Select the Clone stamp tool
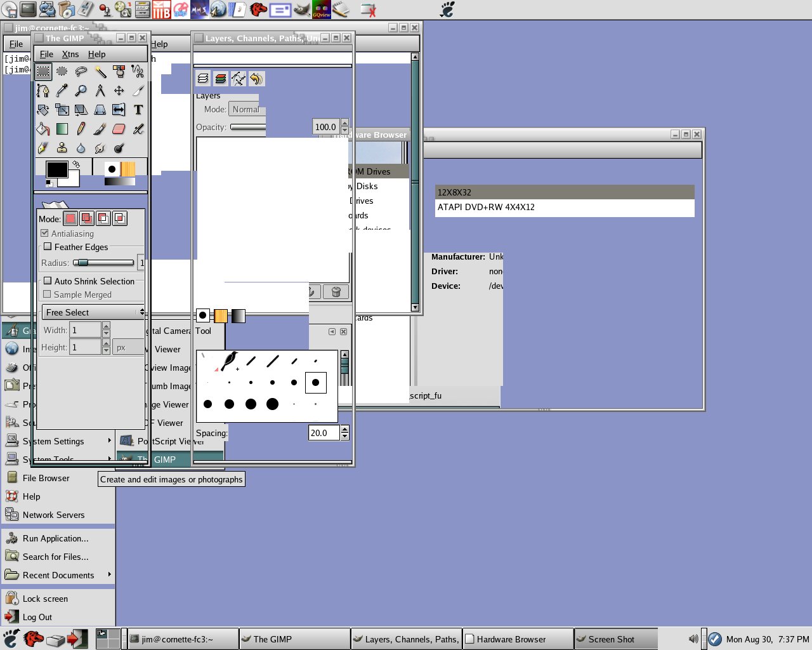 (62, 148)
